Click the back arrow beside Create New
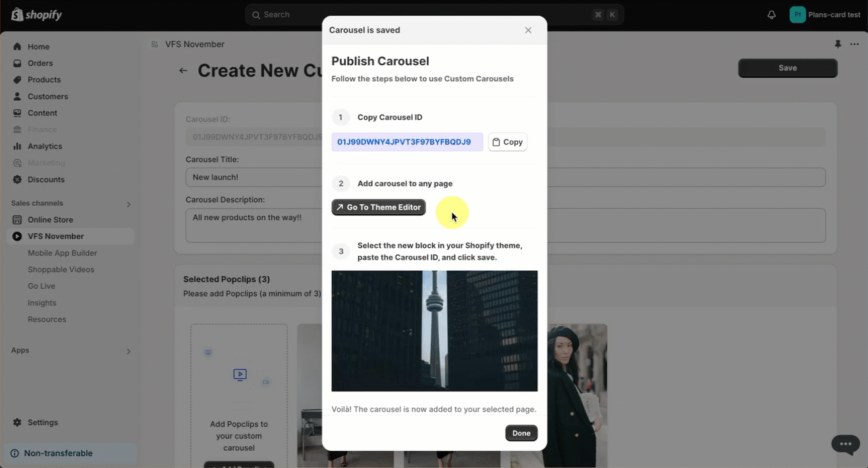 point(184,71)
